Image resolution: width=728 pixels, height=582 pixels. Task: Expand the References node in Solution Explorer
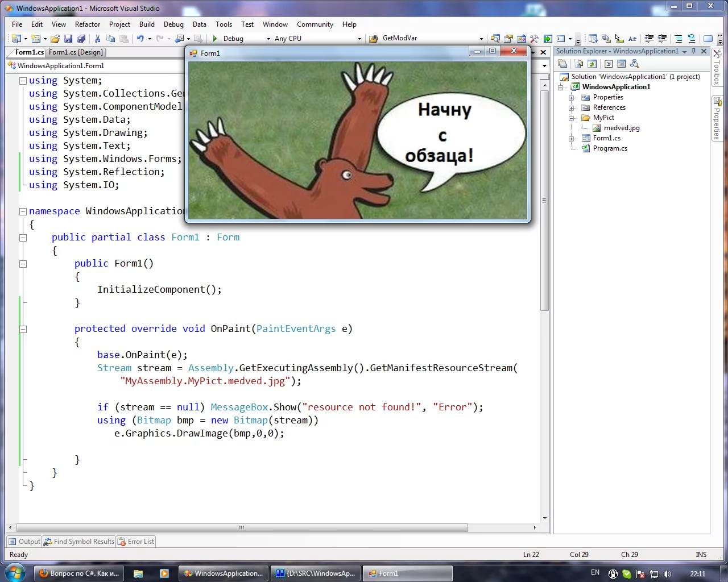[571, 107]
